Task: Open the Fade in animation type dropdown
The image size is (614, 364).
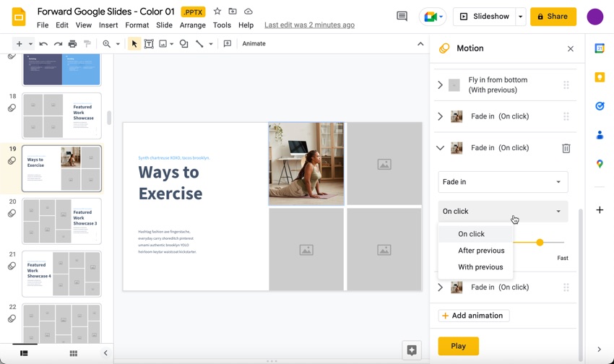Action: [x=503, y=182]
